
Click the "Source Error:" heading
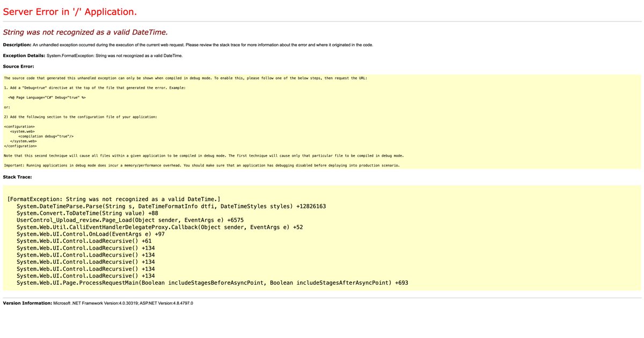19,66
